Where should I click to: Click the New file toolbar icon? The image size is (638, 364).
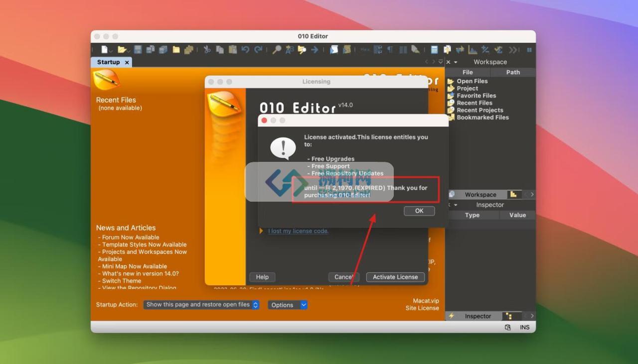[x=105, y=49]
